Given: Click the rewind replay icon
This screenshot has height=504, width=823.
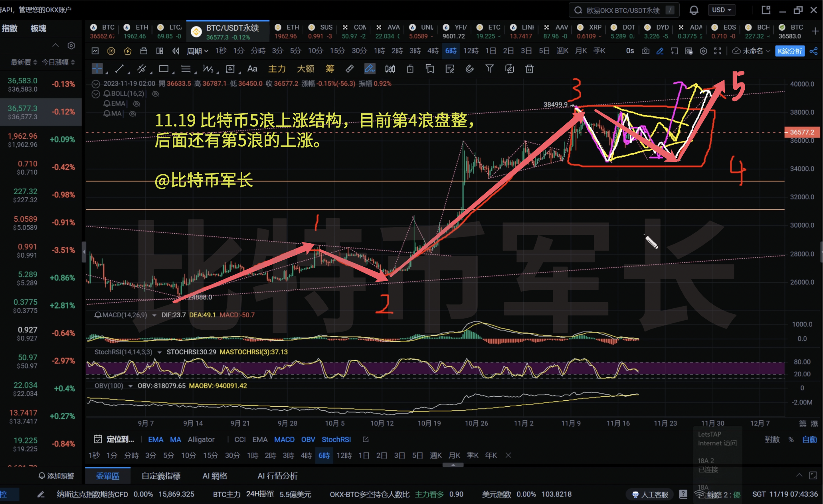Looking at the screenshot, I should [x=176, y=51].
